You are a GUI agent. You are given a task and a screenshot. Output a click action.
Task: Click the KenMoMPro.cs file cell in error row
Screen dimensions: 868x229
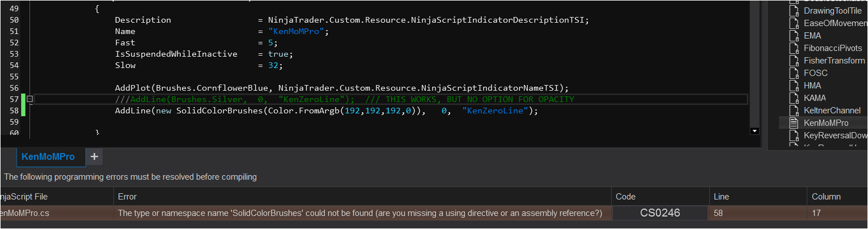(x=56, y=213)
